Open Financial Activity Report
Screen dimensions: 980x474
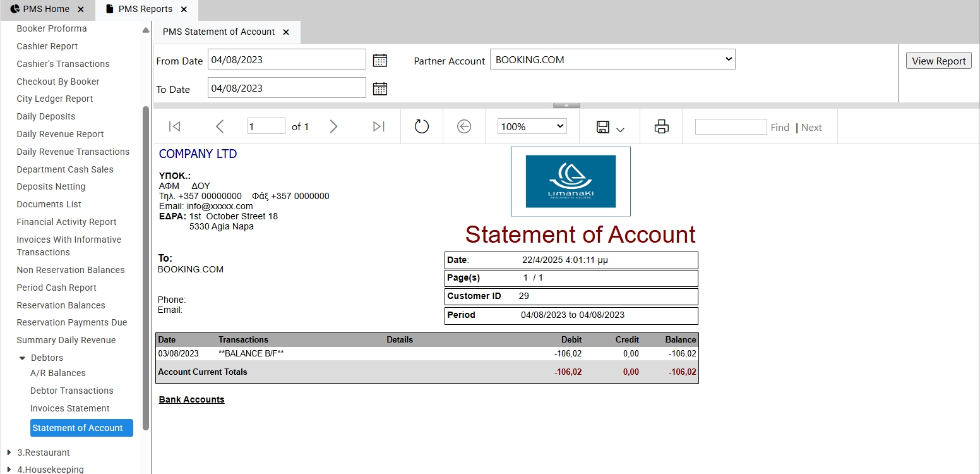pyautogui.click(x=67, y=222)
